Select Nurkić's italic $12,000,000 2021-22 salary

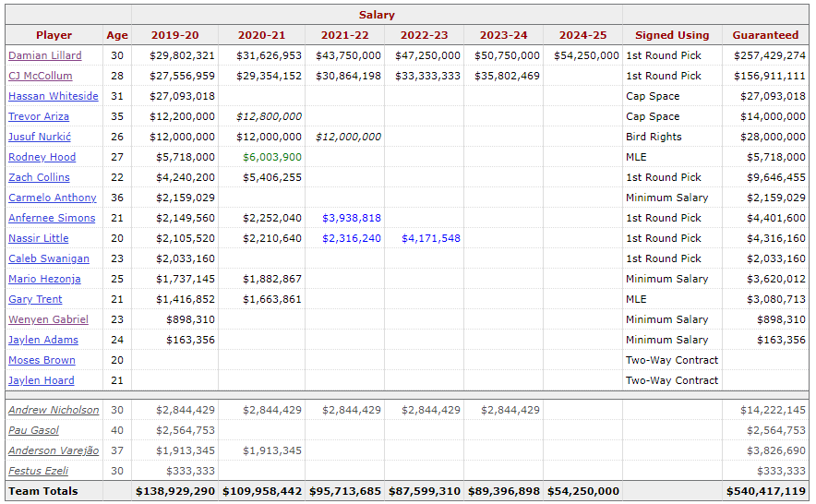tap(348, 137)
